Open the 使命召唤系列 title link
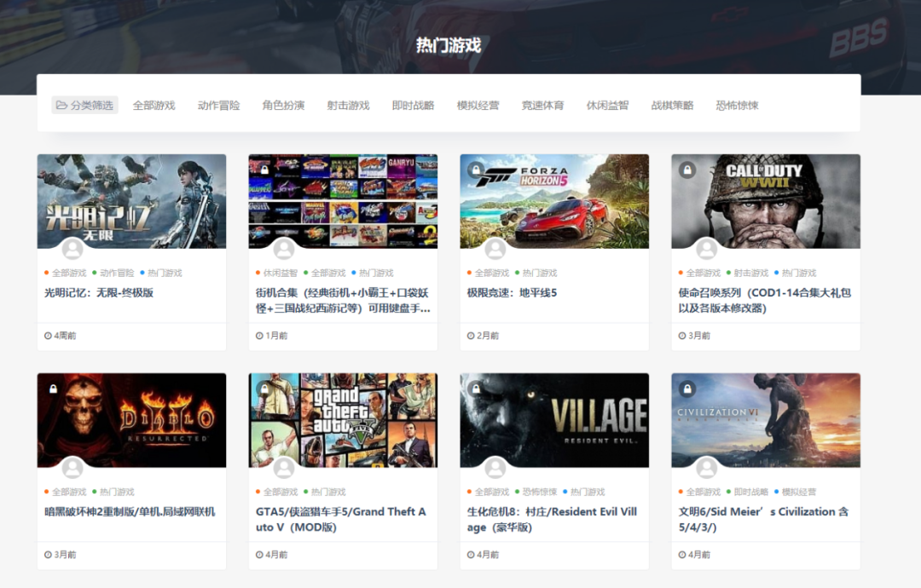Screen dimensions: 921x588 click(x=765, y=301)
